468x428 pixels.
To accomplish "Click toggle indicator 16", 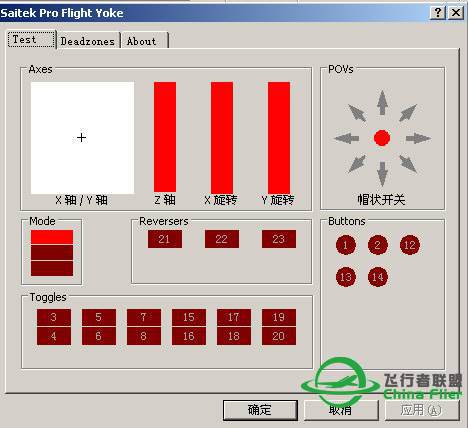I will [189, 336].
